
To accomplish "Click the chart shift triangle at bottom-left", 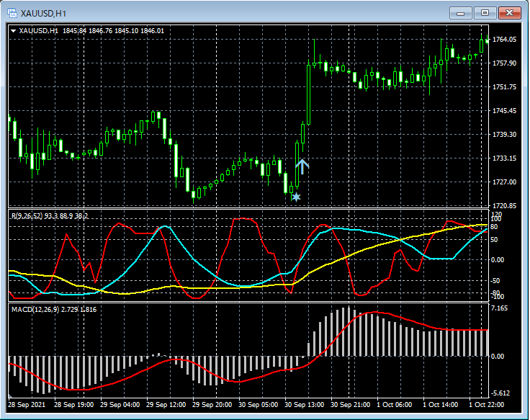I will point(11,398).
